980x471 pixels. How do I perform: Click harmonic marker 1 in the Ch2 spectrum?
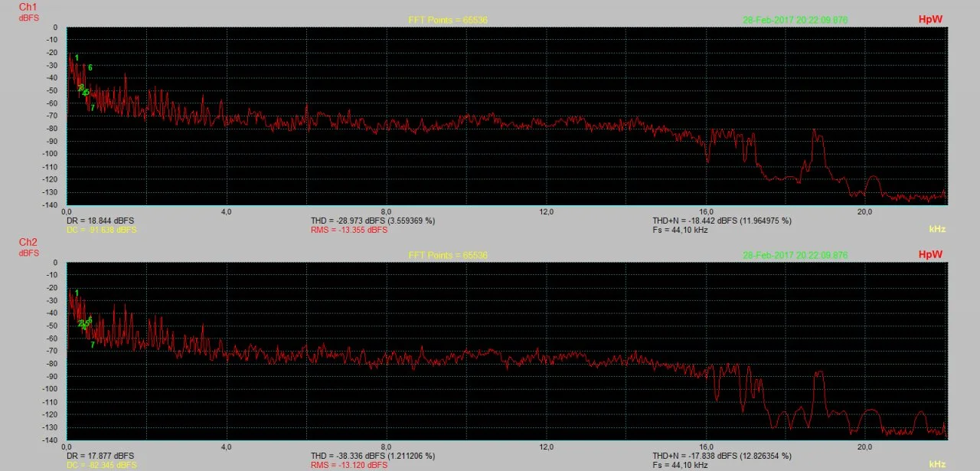[77, 293]
